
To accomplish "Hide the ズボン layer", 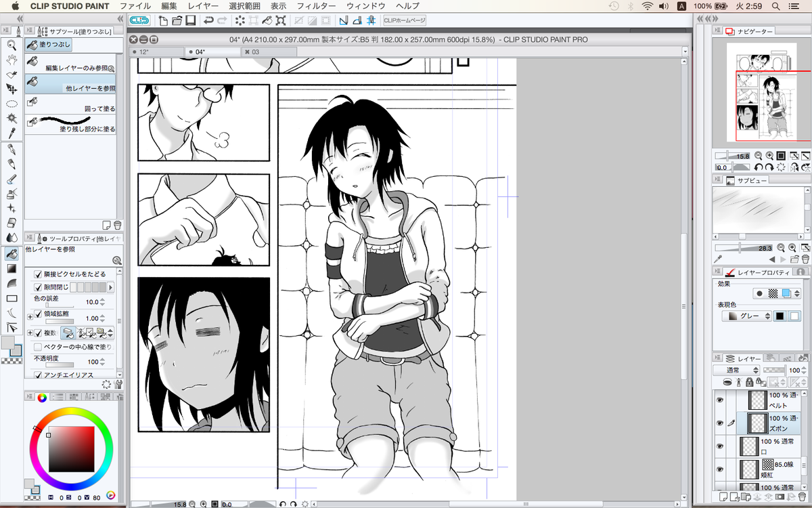I will [x=720, y=423].
